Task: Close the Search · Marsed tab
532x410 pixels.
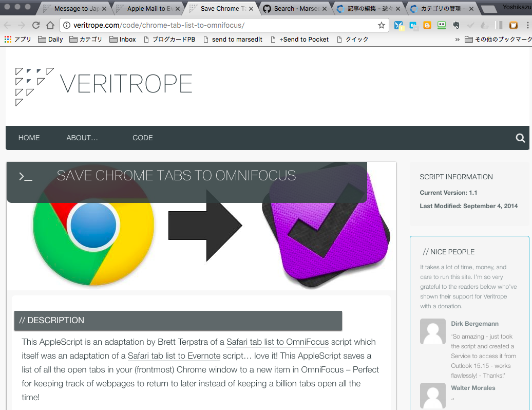Action: pos(325,9)
